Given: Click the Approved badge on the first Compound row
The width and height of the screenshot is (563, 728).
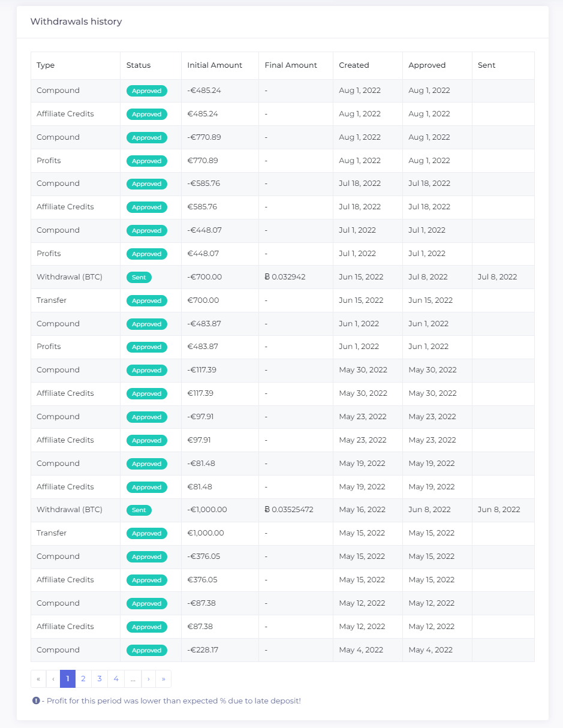Looking at the screenshot, I should (x=147, y=91).
